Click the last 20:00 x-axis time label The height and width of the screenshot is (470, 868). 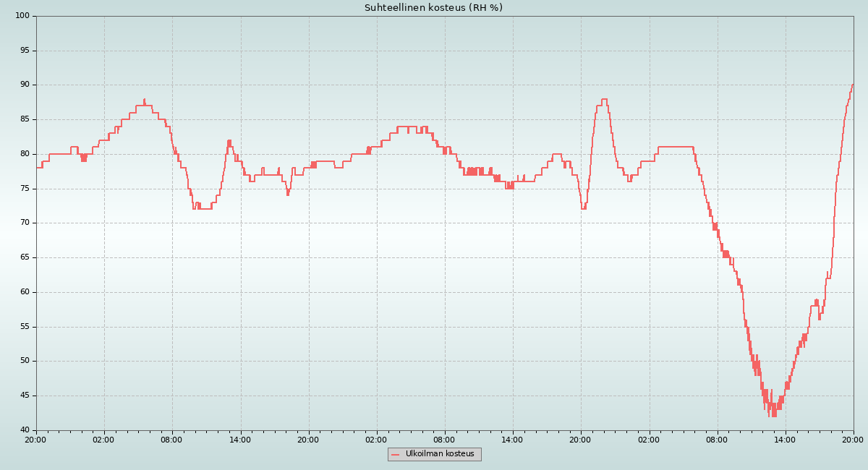(x=853, y=439)
